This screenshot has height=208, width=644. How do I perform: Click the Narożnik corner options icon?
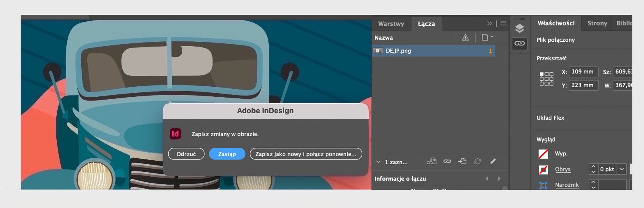click(x=543, y=185)
